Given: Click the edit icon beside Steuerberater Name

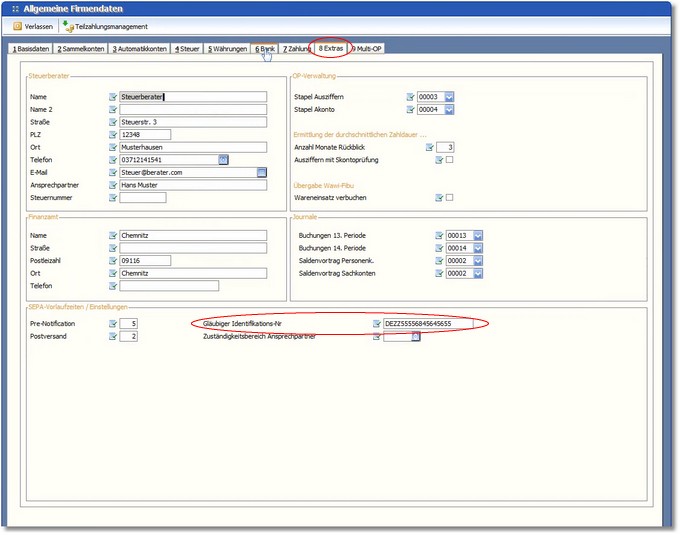Looking at the screenshot, I should click(x=113, y=97).
